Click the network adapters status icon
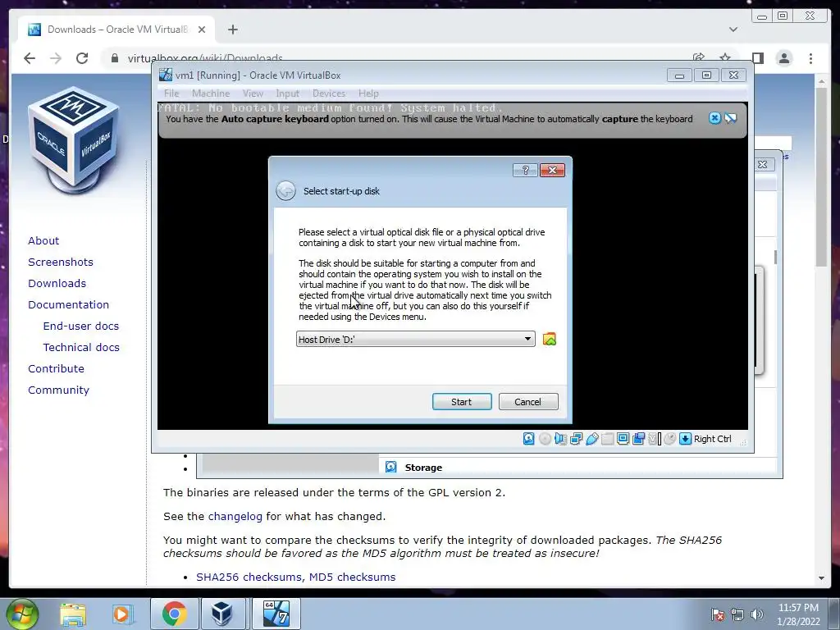840x630 pixels. click(x=576, y=439)
